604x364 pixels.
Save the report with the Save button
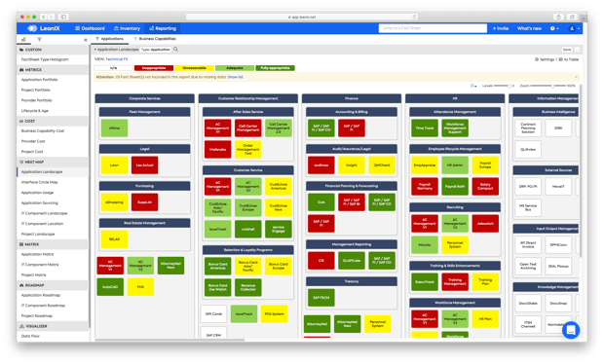[x=567, y=50]
